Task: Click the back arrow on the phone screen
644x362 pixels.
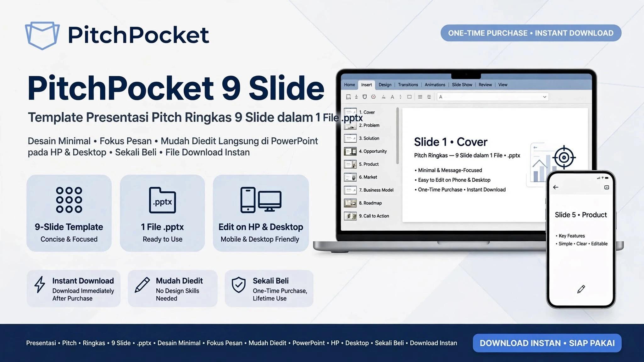Action: pos(556,187)
